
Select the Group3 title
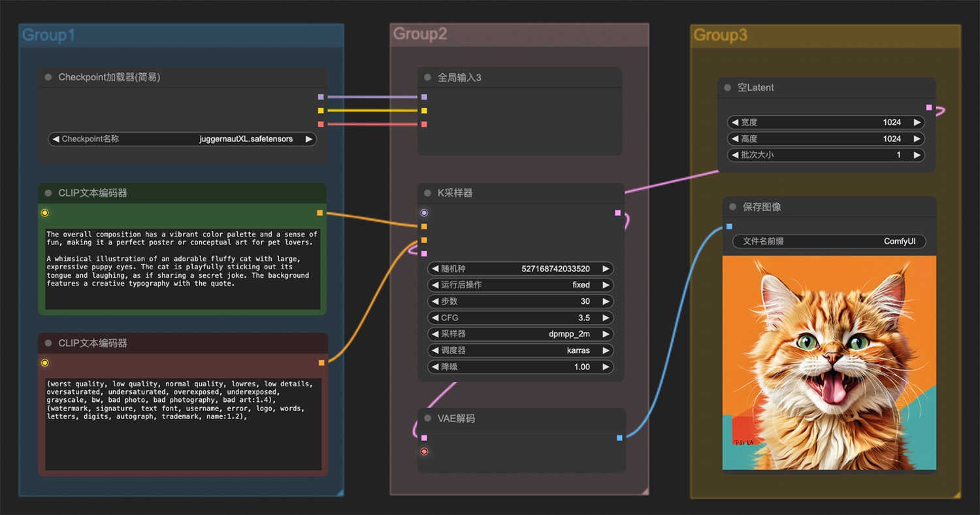point(720,35)
